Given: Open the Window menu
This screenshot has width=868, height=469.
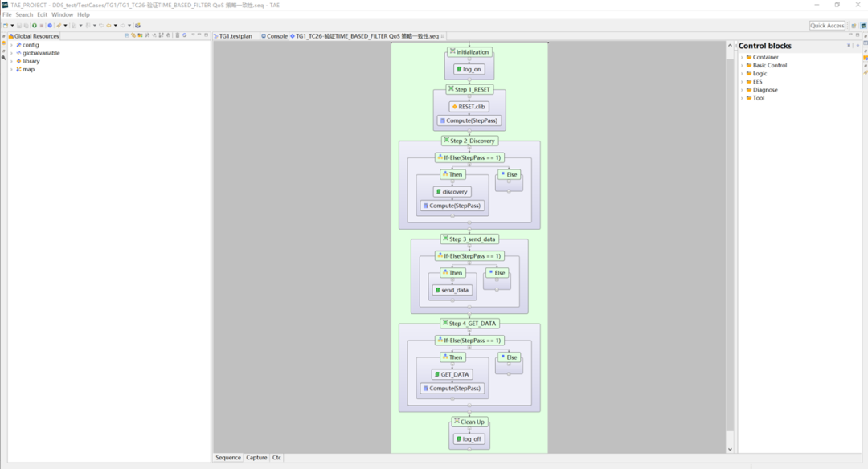Looking at the screenshot, I should pyautogui.click(x=62, y=15).
